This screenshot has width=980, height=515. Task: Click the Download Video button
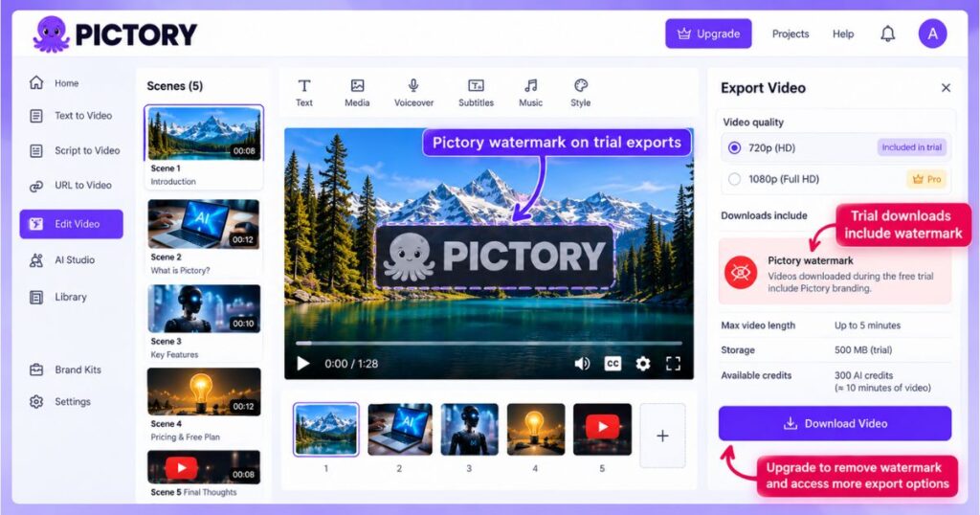[835, 424]
